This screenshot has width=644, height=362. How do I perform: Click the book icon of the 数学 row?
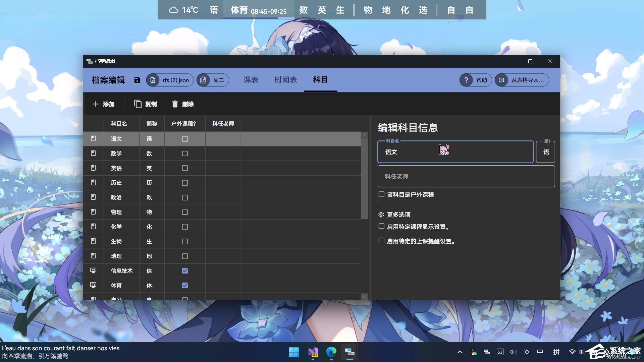tap(93, 153)
